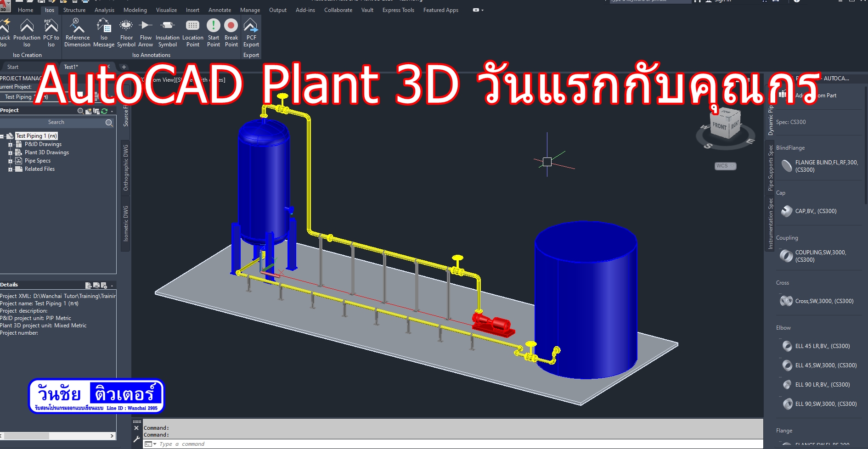Click the Iso Creation panel title

(27, 55)
